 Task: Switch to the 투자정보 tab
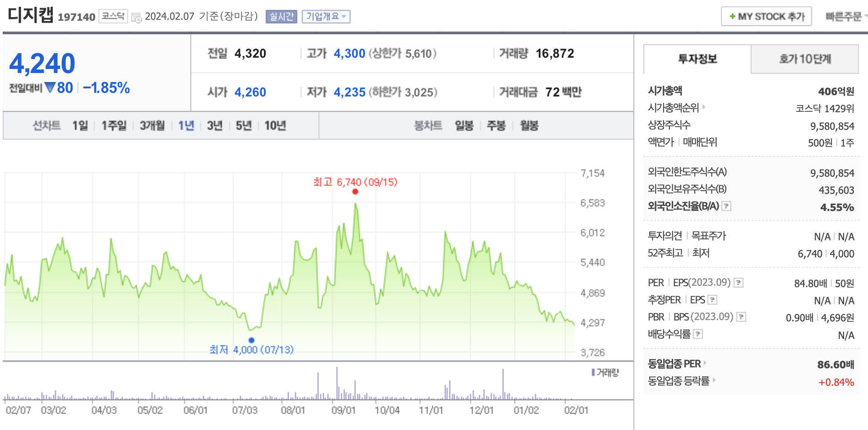click(697, 59)
